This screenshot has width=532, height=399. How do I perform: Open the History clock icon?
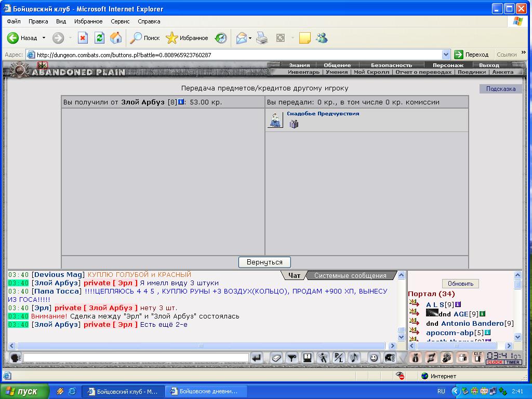(x=220, y=38)
